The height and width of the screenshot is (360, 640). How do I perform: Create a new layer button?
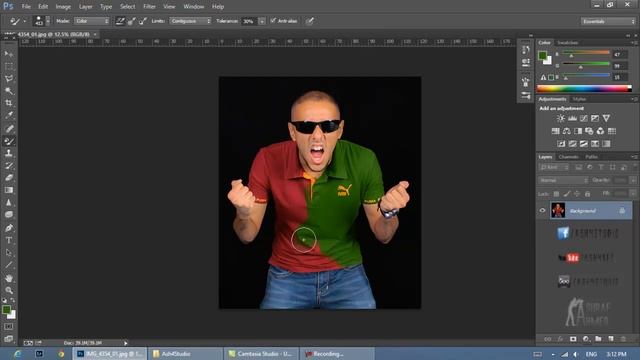611,339
